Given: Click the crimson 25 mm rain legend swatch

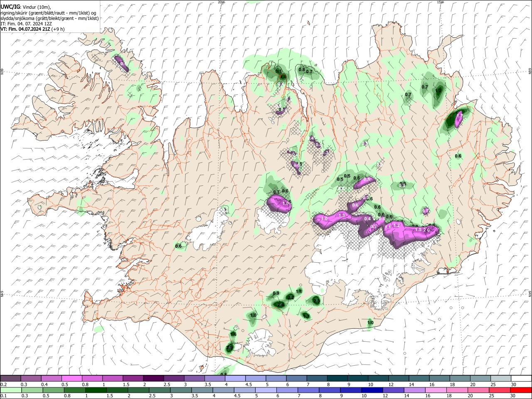Looking at the screenshot, I should click(x=499, y=390).
